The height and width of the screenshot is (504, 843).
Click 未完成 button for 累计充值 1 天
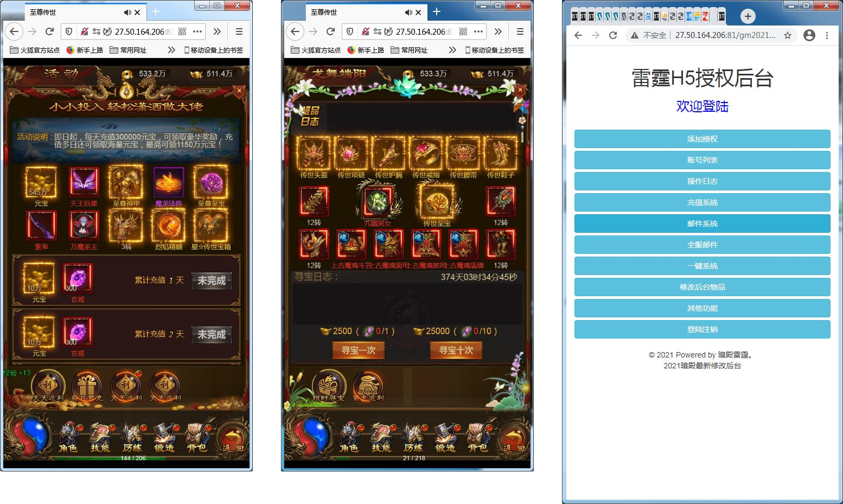(212, 280)
